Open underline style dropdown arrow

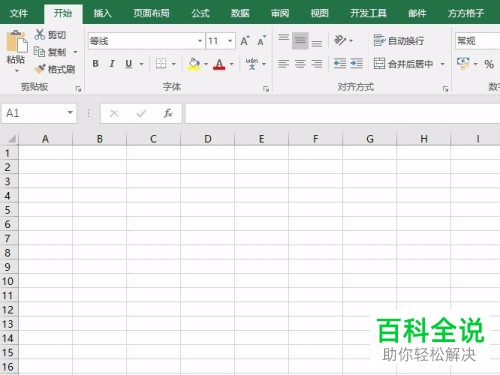click(142, 64)
